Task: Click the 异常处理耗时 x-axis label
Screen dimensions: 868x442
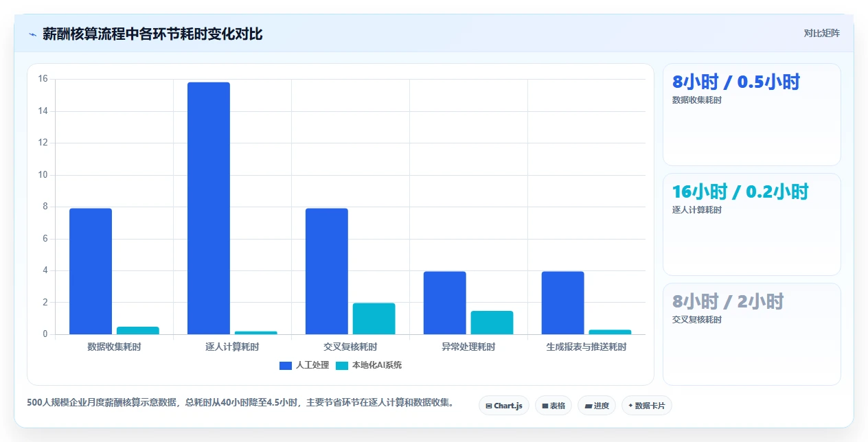Action: pos(468,347)
